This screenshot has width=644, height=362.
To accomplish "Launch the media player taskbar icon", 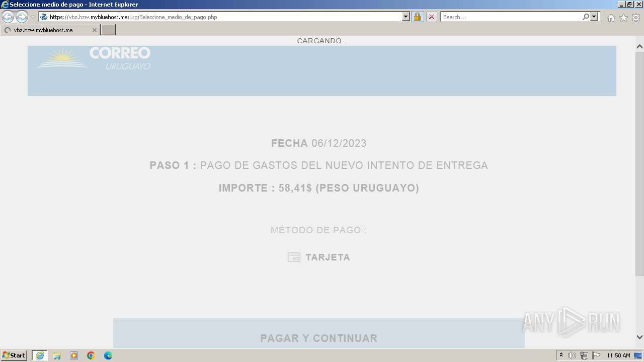I will coord(74,355).
